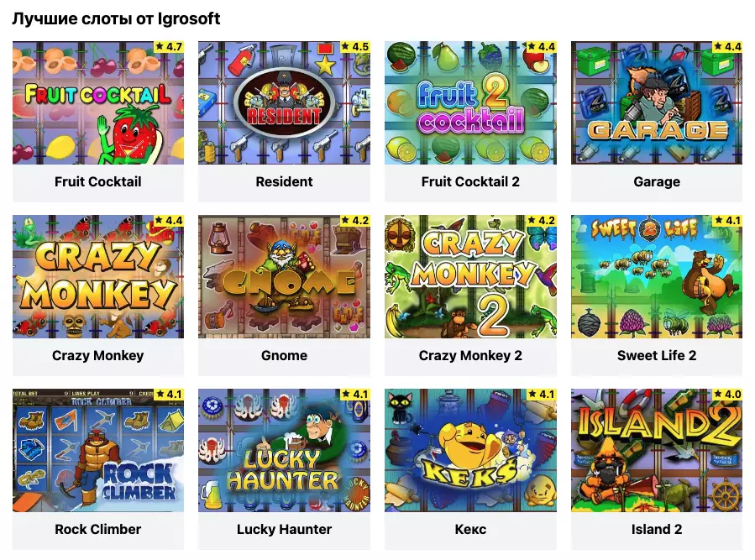Open the Crazy Monkey 2 thumbnail
Screen dimensions: 755x560
click(x=470, y=276)
